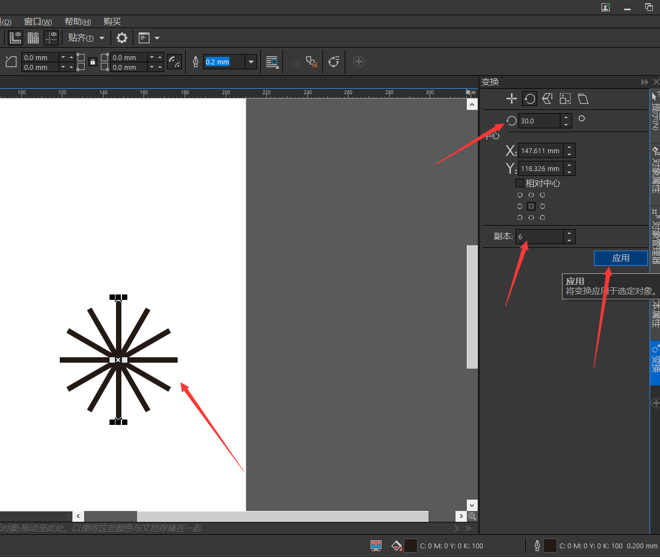The width and height of the screenshot is (660, 559).
Task: Click the fill bucket icon in status bar
Action: tap(396, 546)
